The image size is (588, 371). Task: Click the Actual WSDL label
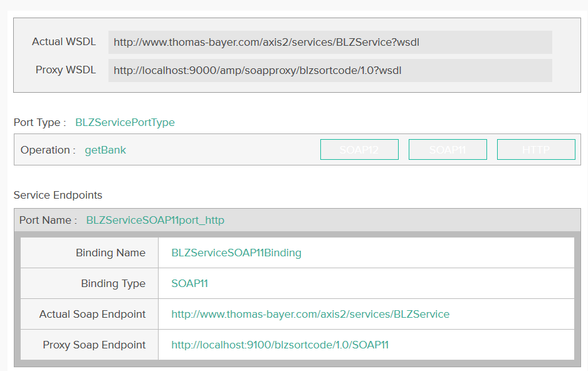(64, 42)
